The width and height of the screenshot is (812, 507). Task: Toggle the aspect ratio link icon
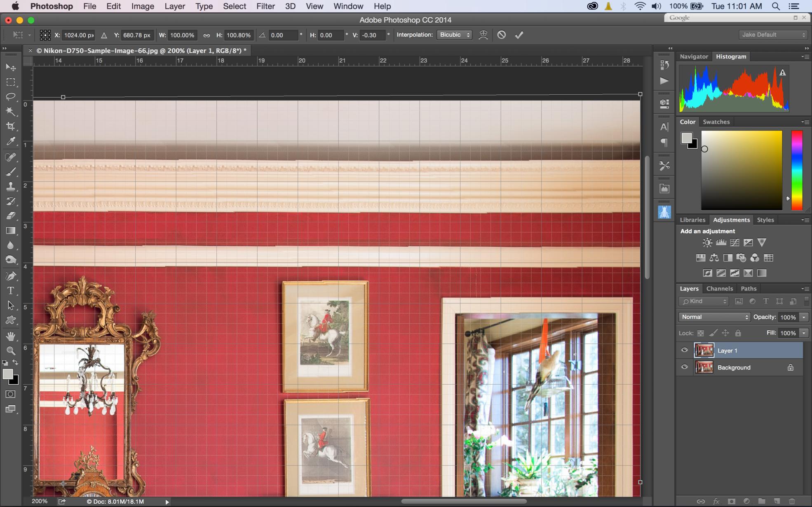click(207, 35)
